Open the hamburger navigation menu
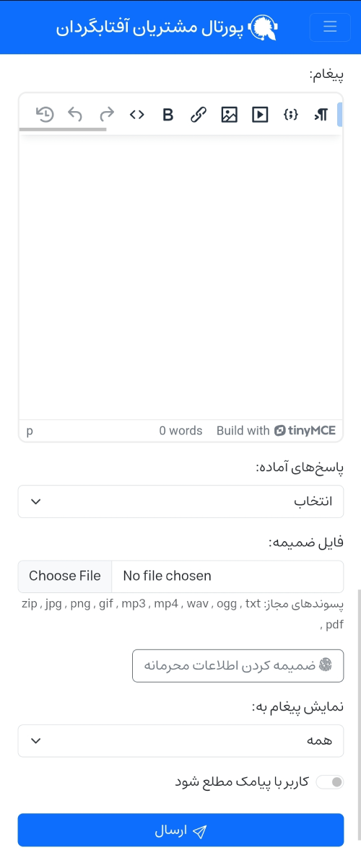 [330, 27]
